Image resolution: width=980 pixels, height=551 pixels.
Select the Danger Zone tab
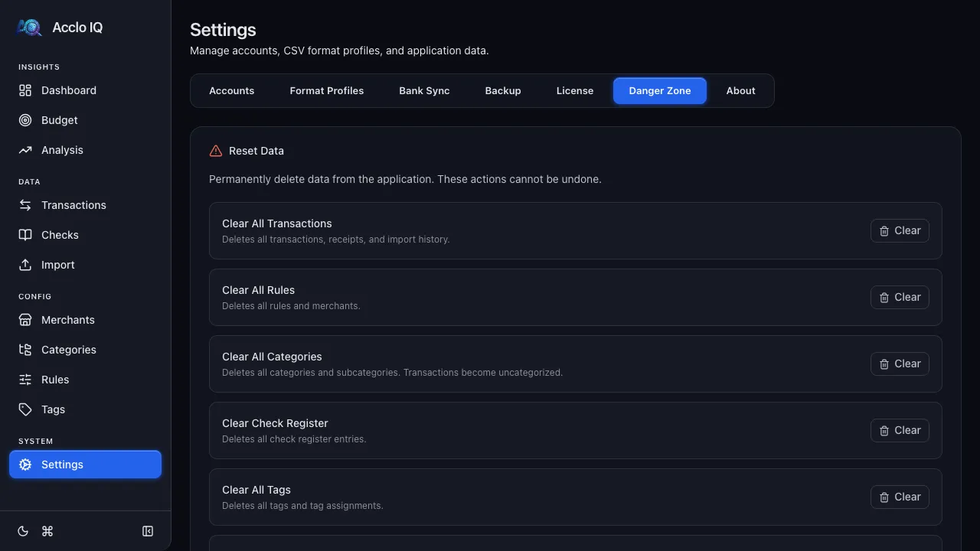coord(660,90)
